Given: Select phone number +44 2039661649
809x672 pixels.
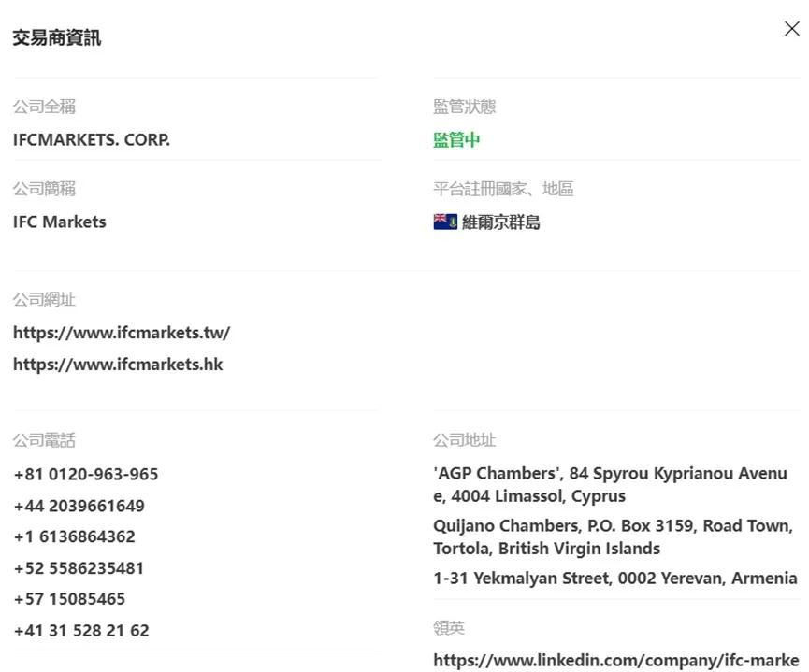Looking at the screenshot, I should 79,506.
